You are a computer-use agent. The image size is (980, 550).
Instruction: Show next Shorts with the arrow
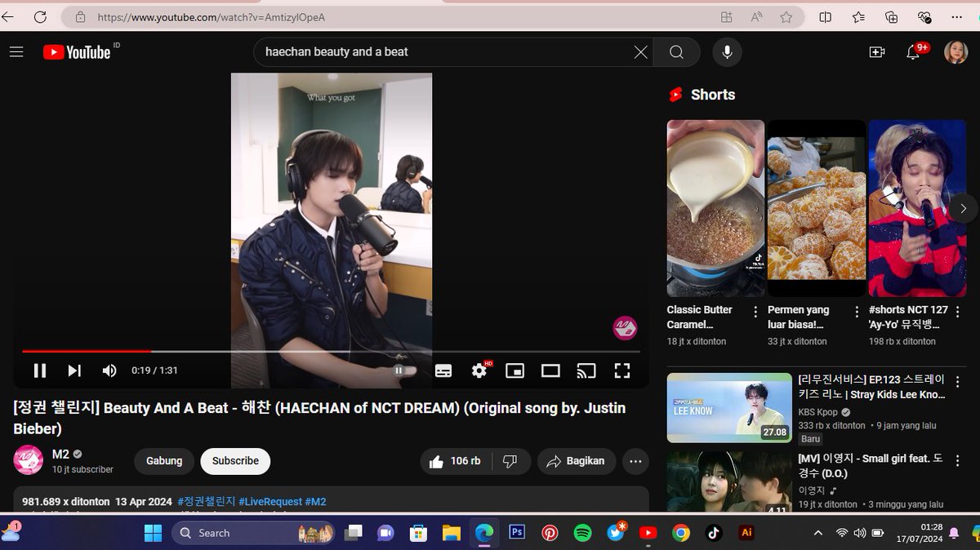pyautogui.click(x=964, y=208)
